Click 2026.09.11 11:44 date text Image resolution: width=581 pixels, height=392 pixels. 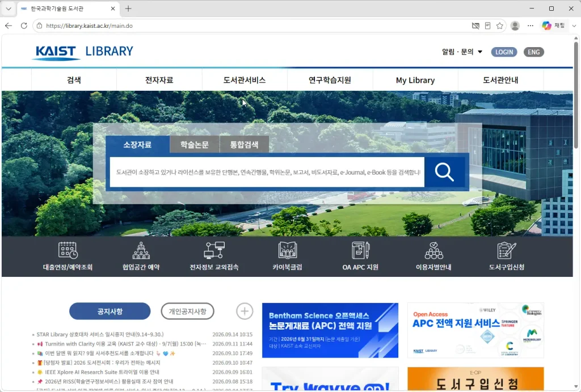pyautogui.click(x=232, y=344)
